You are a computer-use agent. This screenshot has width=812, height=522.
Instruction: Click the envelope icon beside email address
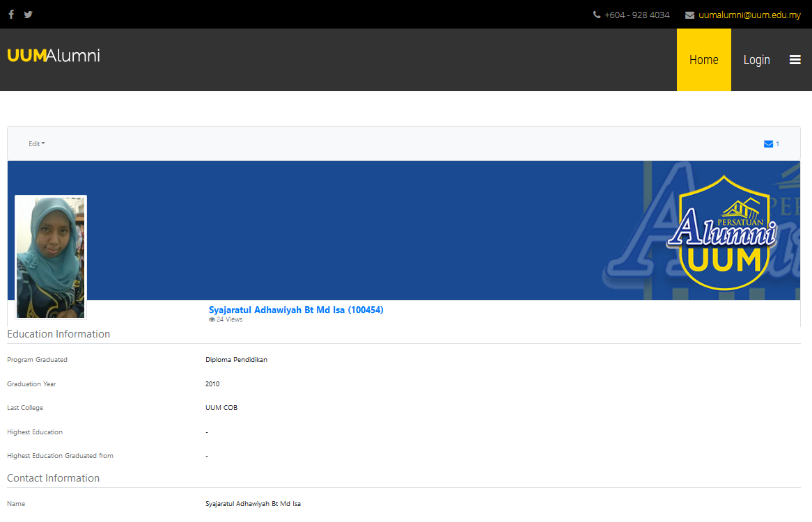(x=690, y=15)
